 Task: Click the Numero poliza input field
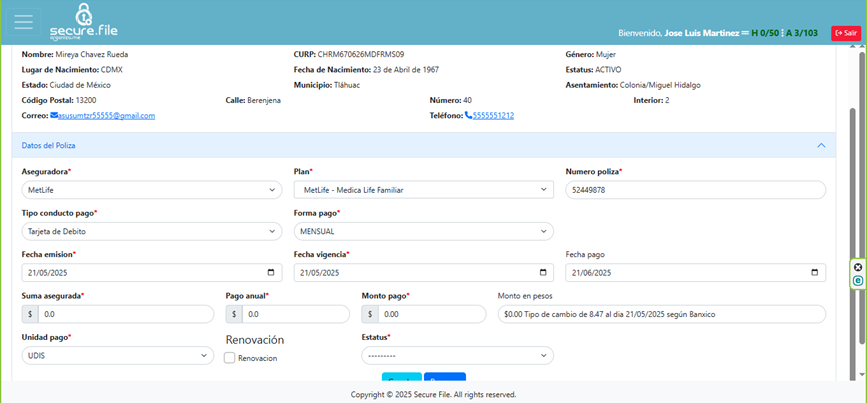pyautogui.click(x=695, y=190)
